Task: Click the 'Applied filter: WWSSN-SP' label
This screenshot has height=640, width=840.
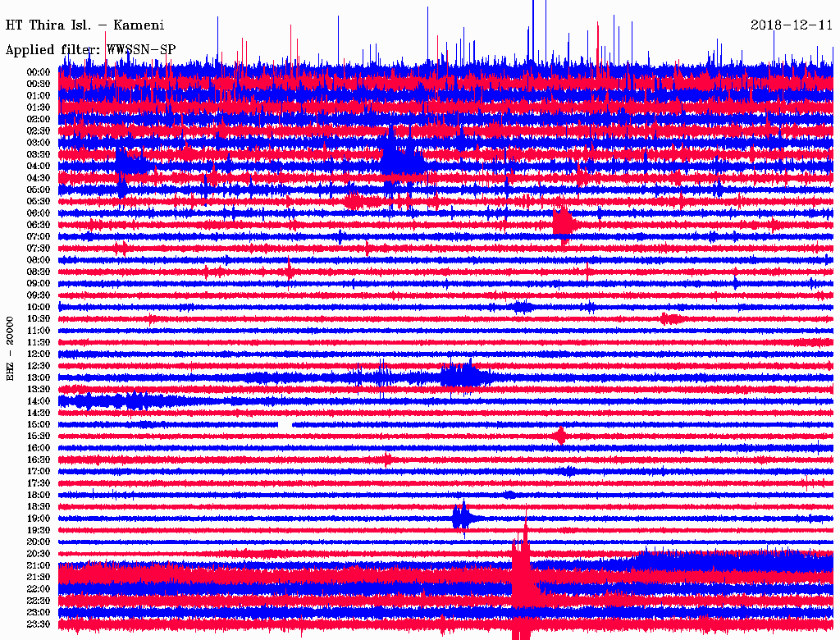Action: pos(90,50)
